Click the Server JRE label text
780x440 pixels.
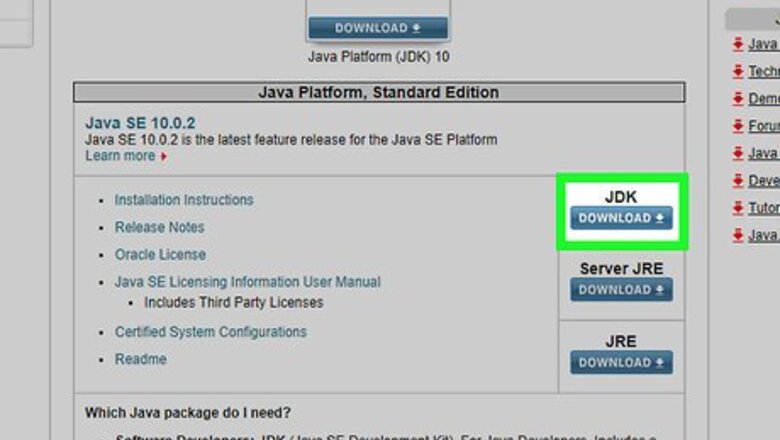[621, 269]
